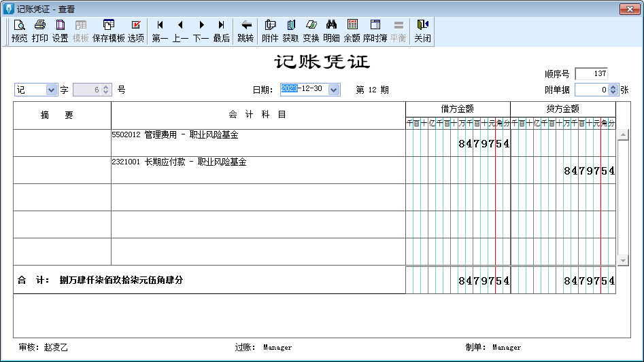The width and height of the screenshot is (644, 362).
Task: Click the 附单据 count spinner arrows
Action: [x=613, y=90]
